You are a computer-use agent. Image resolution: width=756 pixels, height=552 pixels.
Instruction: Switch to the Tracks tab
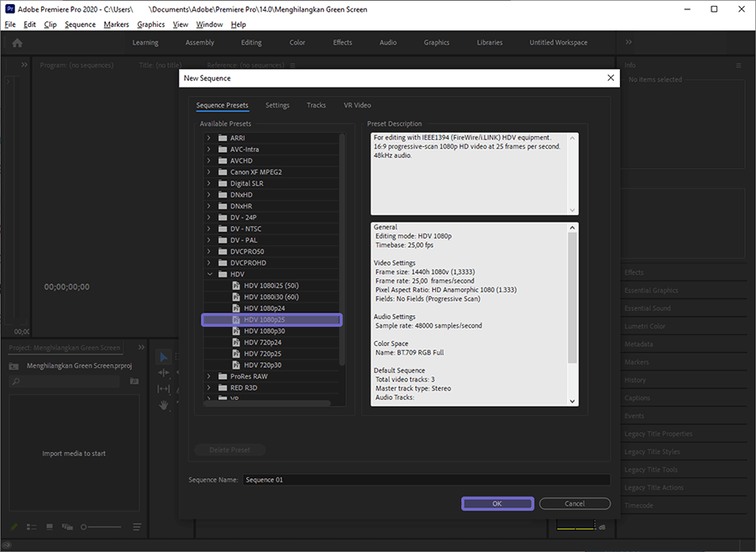click(317, 105)
